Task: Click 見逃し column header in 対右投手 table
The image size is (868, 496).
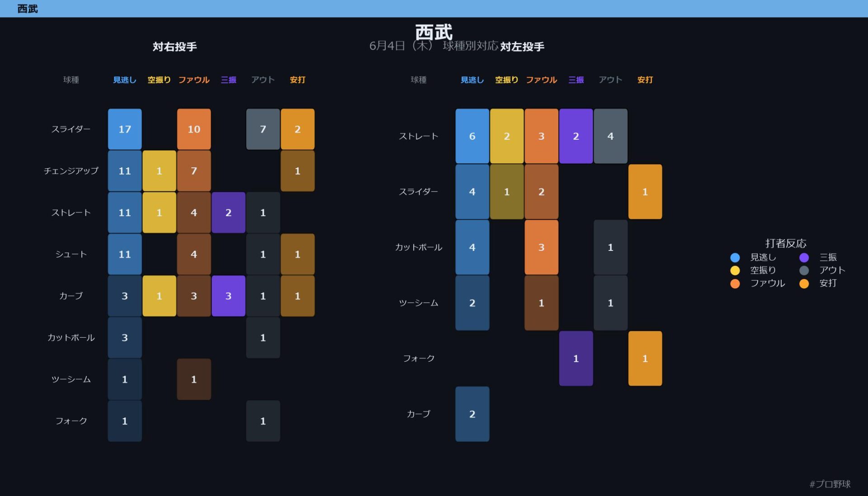Action: tap(125, 80)
